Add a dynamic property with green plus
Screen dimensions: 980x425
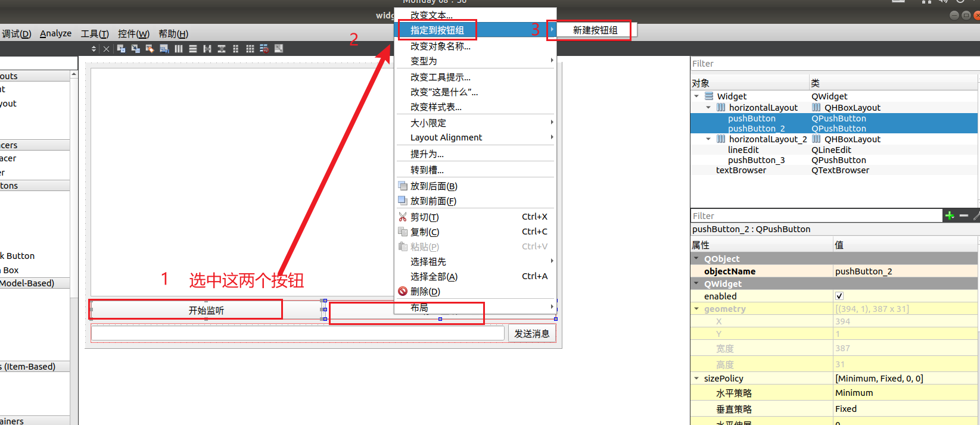tap(950, 215)
